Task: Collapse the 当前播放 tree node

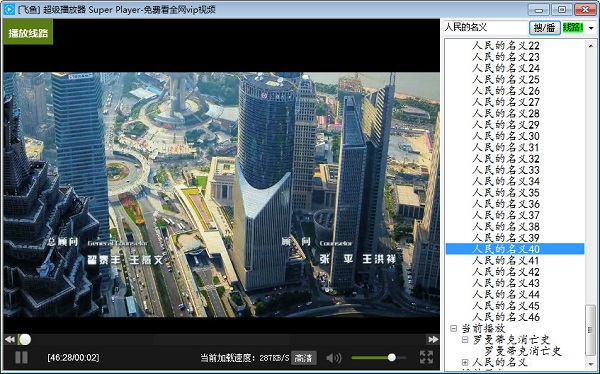Action: (453, 328)
